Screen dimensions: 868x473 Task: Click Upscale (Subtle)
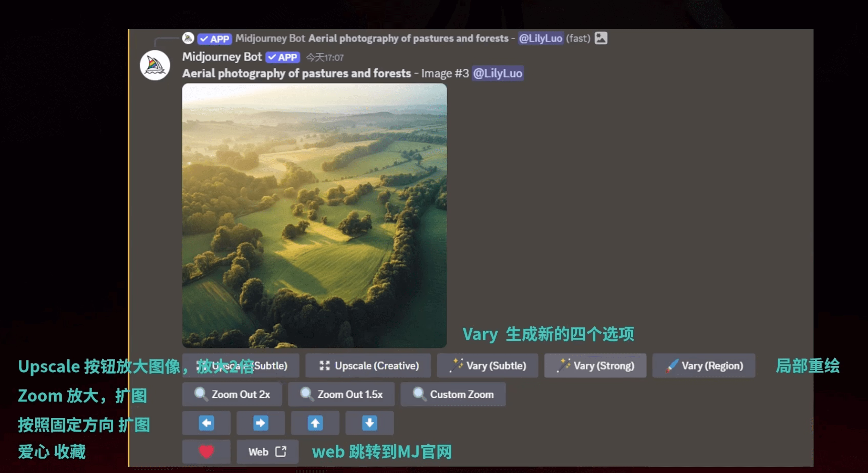click(x=240, y=366)
